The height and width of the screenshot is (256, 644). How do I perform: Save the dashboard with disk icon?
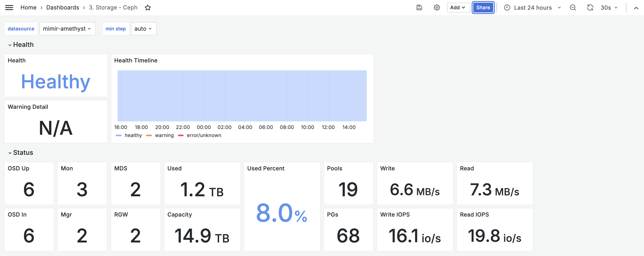pyautogui.click(x=419, y=7)
